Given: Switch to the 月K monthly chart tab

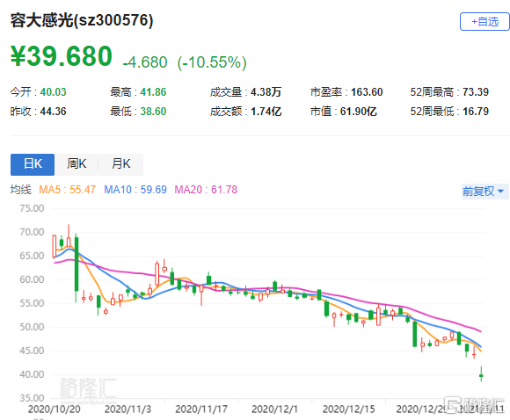Looking at the screenshot, I should coord(120,164).
